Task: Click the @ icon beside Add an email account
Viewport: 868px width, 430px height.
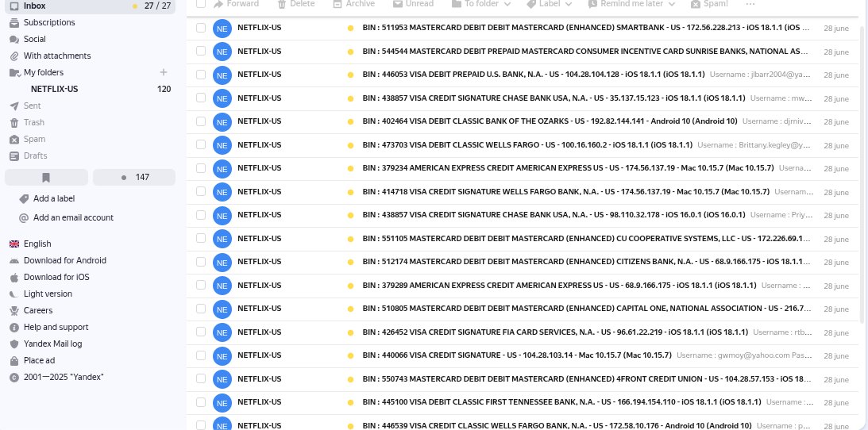Action: [24, 217]
